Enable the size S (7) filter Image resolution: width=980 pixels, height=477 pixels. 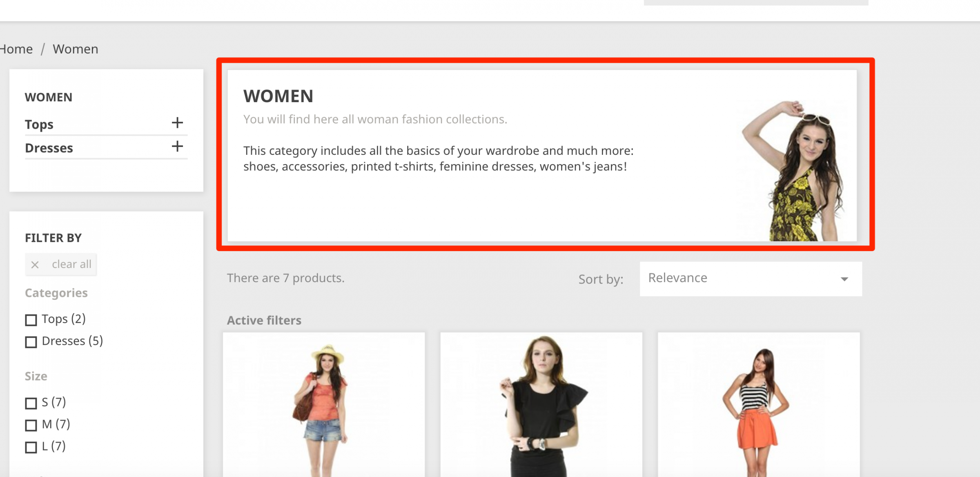coord(31,403)
